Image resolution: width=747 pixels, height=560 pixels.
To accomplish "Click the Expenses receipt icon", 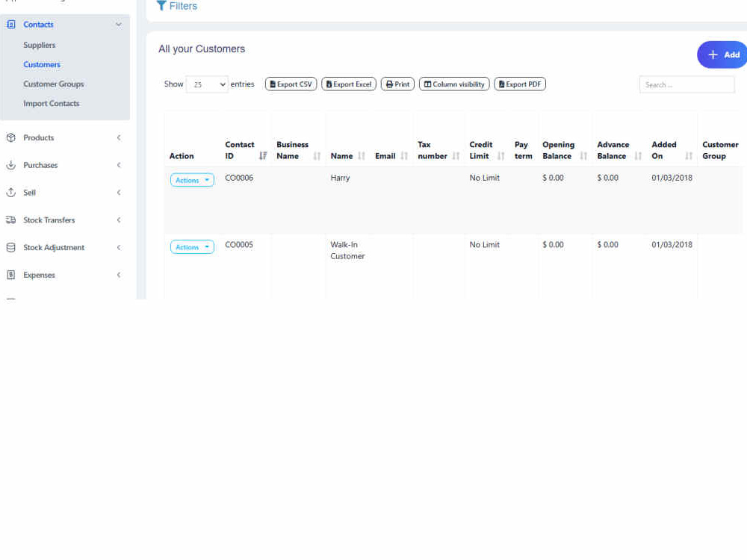I will 11,275.
